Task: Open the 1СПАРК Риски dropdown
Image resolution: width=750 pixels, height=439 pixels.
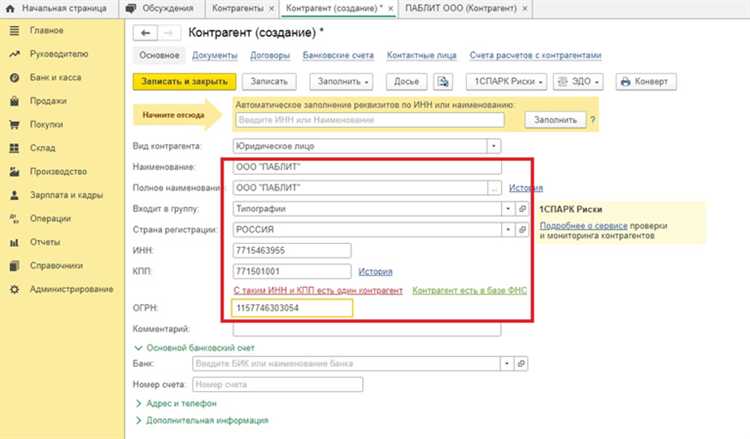Action: click(x=507, y=82)
